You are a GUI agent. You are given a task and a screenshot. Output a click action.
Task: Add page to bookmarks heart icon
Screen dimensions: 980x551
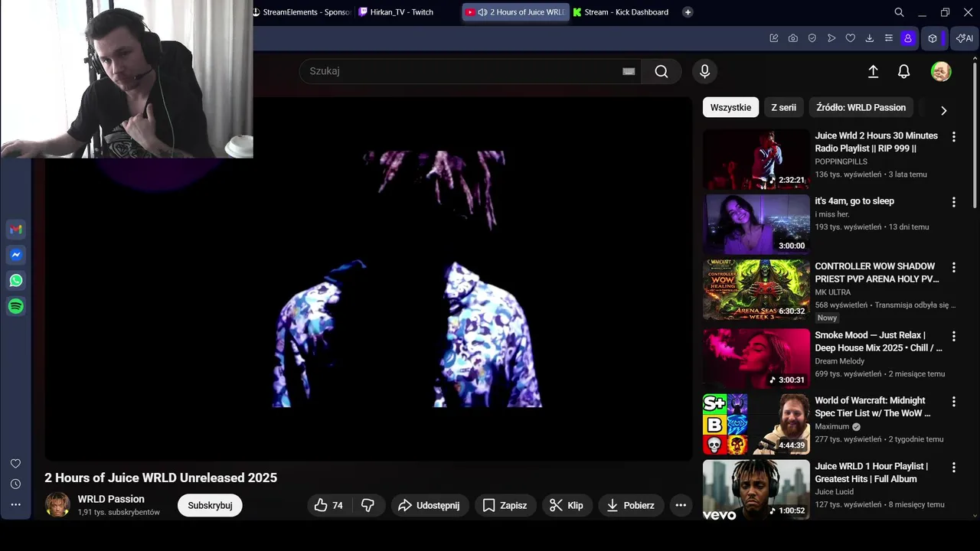point(851,38)
